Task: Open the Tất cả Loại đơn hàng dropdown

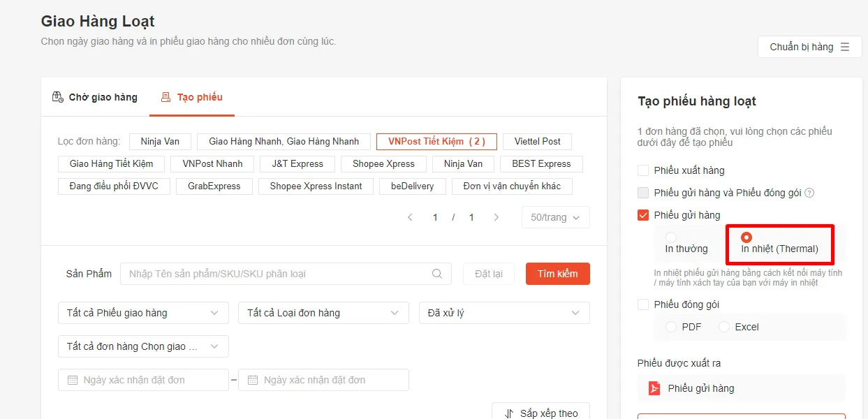Action: (x=323, y=313)
